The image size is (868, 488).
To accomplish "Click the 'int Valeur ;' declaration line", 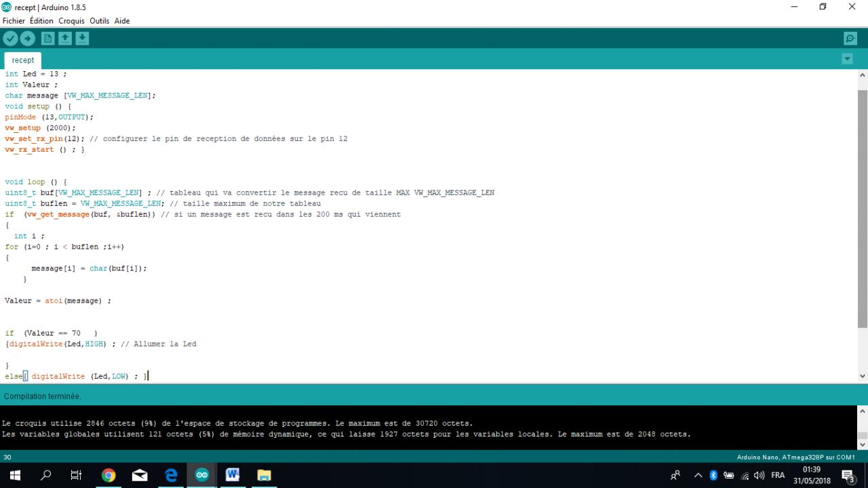I will tap(31, 85).
